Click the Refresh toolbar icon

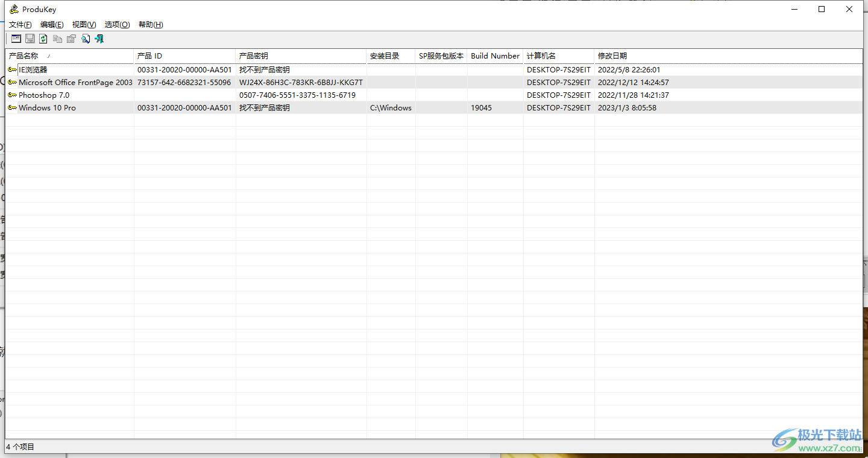(43, 39)
